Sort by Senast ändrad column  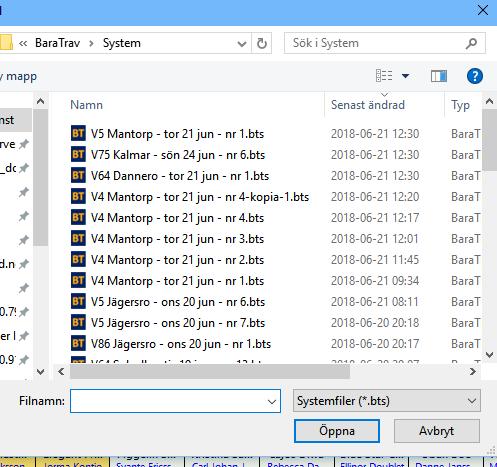tap(368, 105)
